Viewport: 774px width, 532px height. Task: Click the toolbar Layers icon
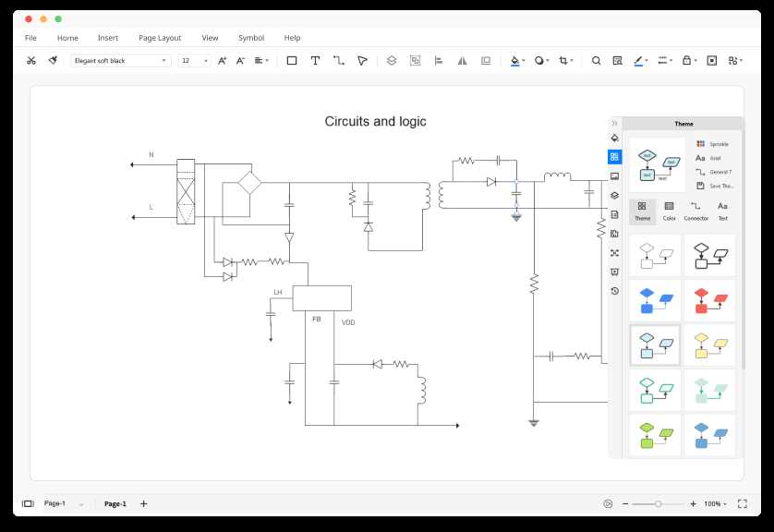pyautogui.click(x=392, y=61)
